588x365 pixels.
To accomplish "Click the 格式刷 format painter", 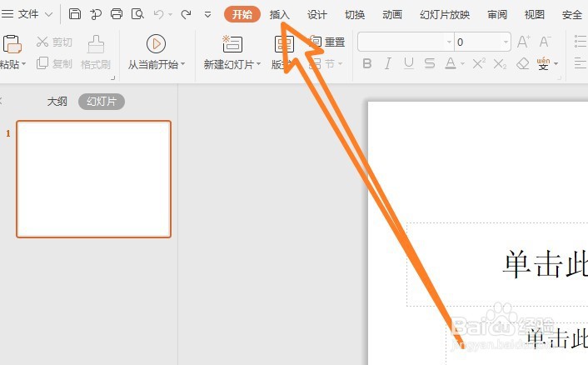I will (x=96, y=52).
